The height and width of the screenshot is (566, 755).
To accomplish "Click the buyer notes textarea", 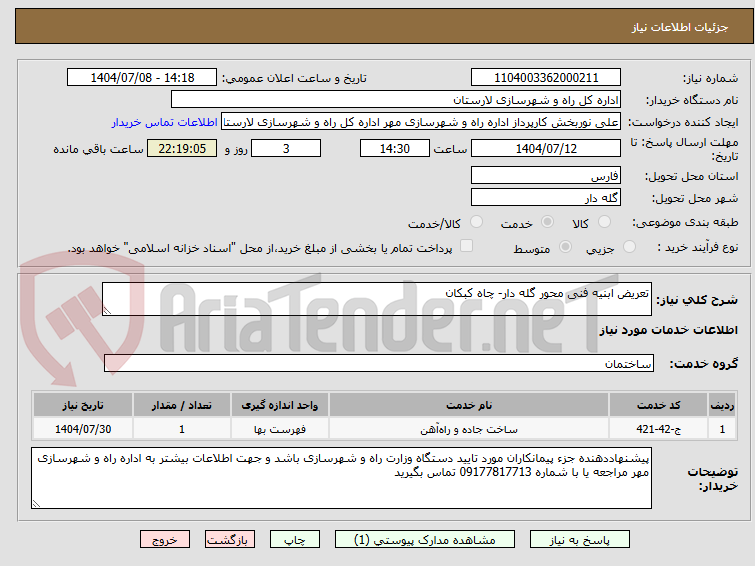I will [x=341, y=478].
